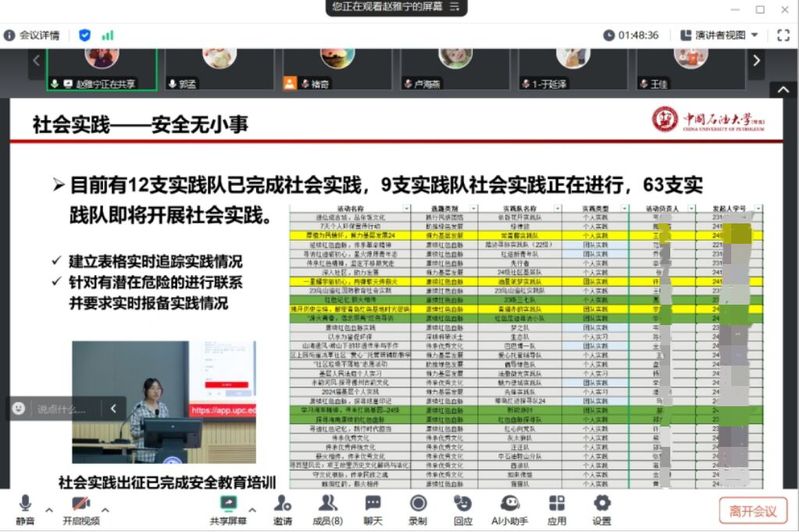The image size is (799, 532).
Task: Click the mute (静音) microphone icon
Action: pos(25,504)
